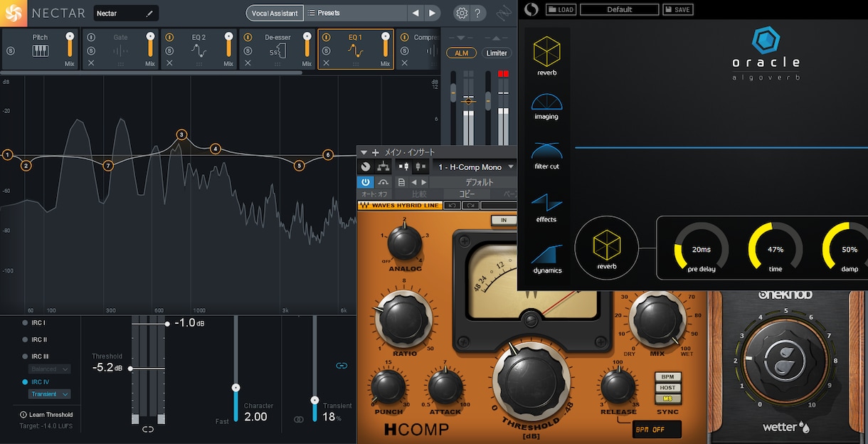Open the Oracle dynamics section
Screen dimensions: 868x444
tap(547, 259)
